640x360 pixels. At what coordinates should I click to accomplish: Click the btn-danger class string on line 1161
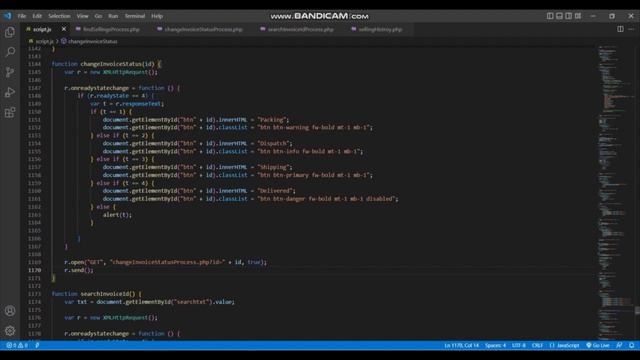[x=327, y=199]
